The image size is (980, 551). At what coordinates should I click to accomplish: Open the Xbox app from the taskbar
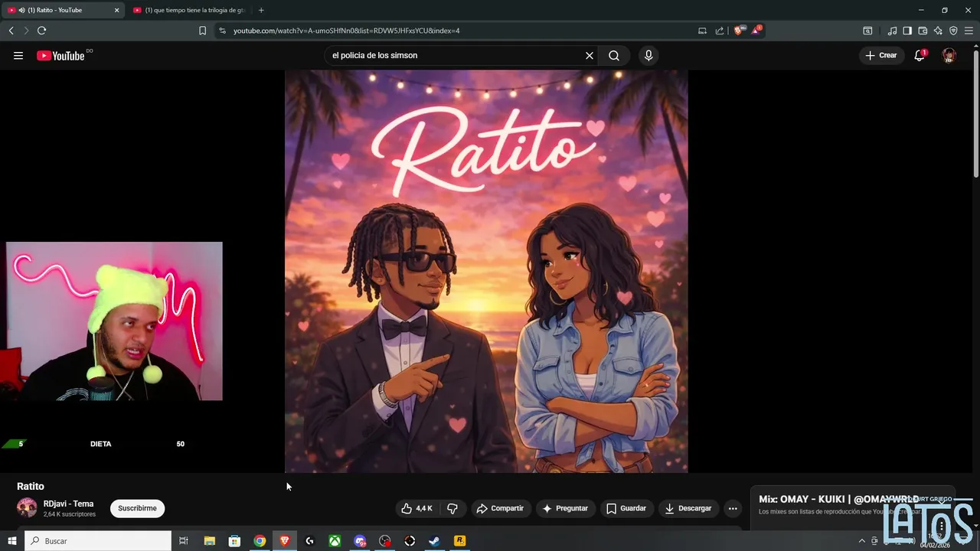(335, 541)
